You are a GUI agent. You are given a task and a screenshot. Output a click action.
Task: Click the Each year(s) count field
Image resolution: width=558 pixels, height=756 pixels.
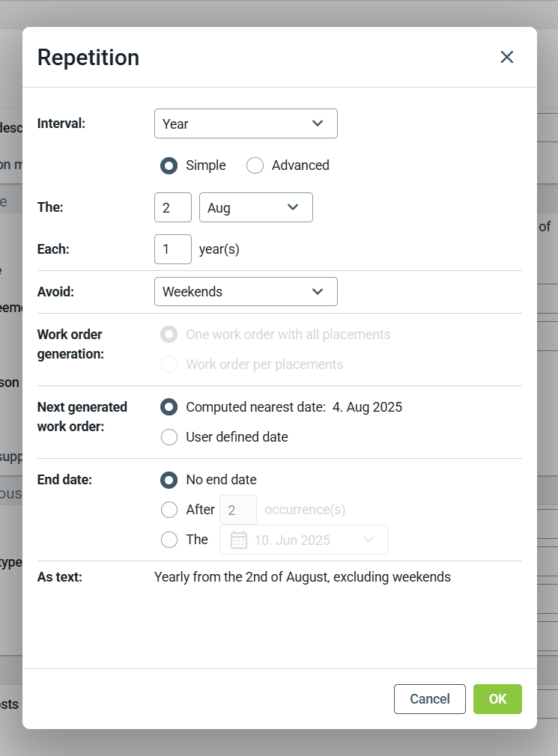173,249
